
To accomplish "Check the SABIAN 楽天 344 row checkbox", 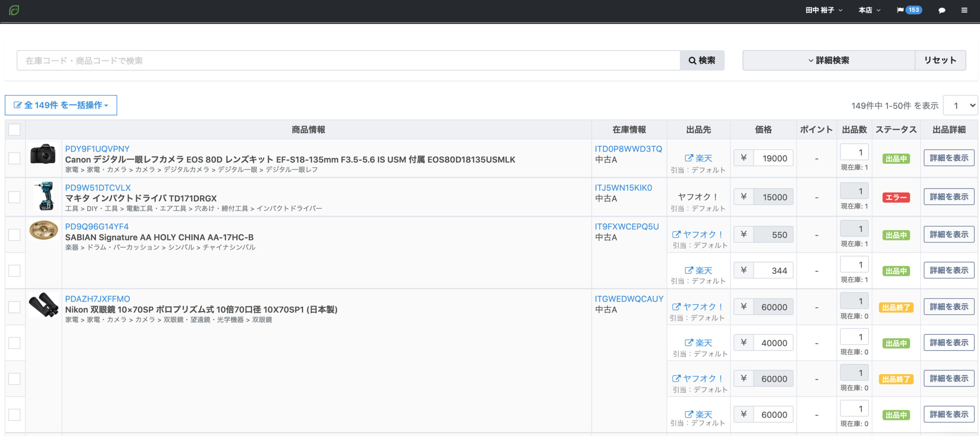I will (x=14, y=271).
